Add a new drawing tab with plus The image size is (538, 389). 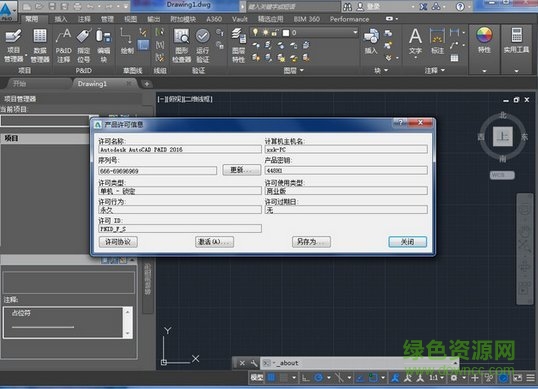click(x=147, y=84)
